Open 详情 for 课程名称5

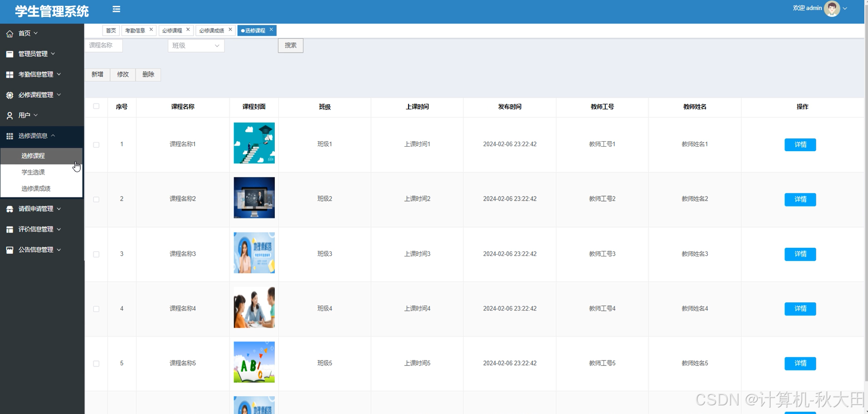800,364
